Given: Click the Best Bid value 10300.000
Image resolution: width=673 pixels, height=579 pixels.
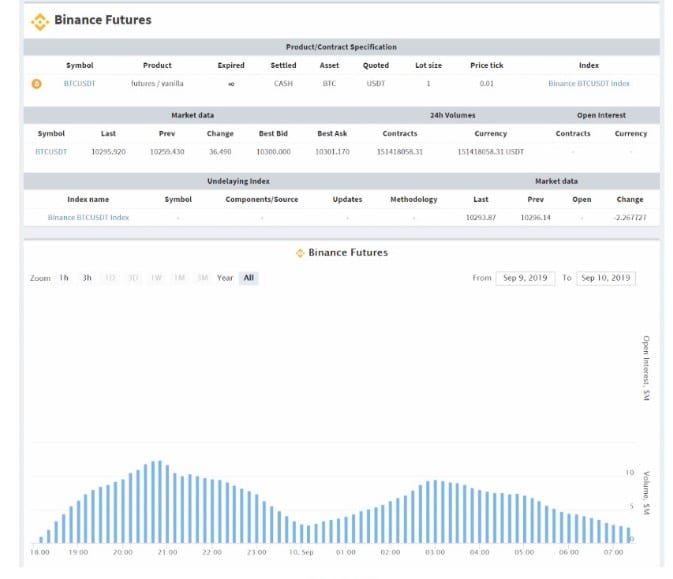Looking at the screenshot, I should click(273, 152).
